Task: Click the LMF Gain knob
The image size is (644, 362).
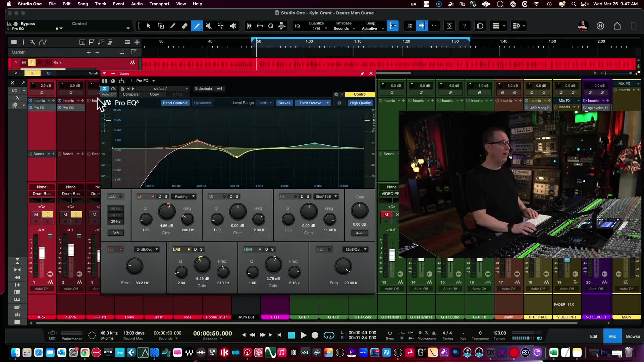Action: coord(202,264)
